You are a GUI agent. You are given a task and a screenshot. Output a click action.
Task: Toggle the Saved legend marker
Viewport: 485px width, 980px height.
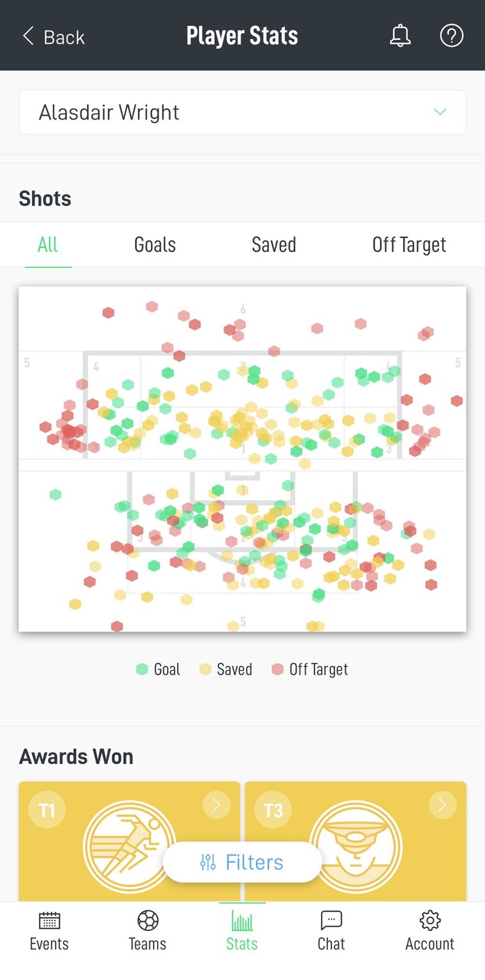[x=204, y=668]
